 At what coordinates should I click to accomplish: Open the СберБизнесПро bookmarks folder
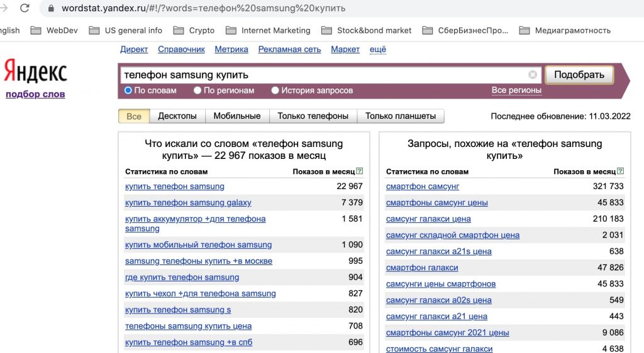[465, 30]
